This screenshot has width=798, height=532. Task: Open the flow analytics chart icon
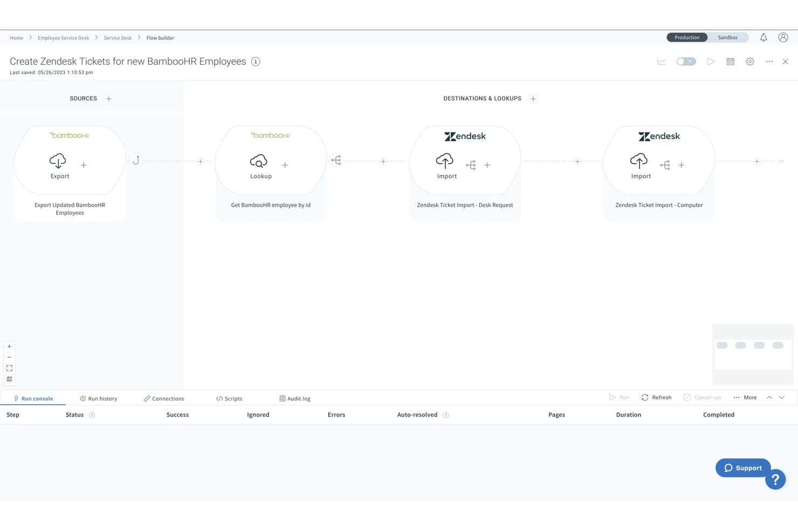[662, 61]
